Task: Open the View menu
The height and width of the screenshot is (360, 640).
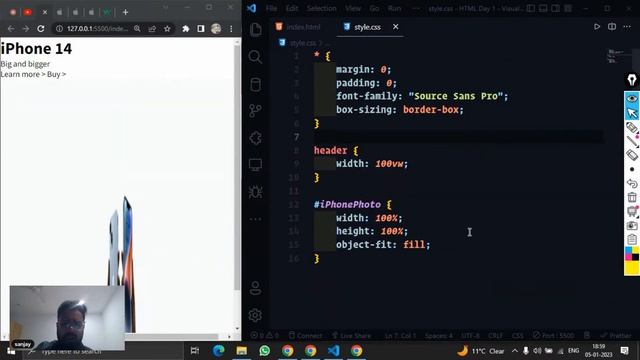Action: pos(353,8)
